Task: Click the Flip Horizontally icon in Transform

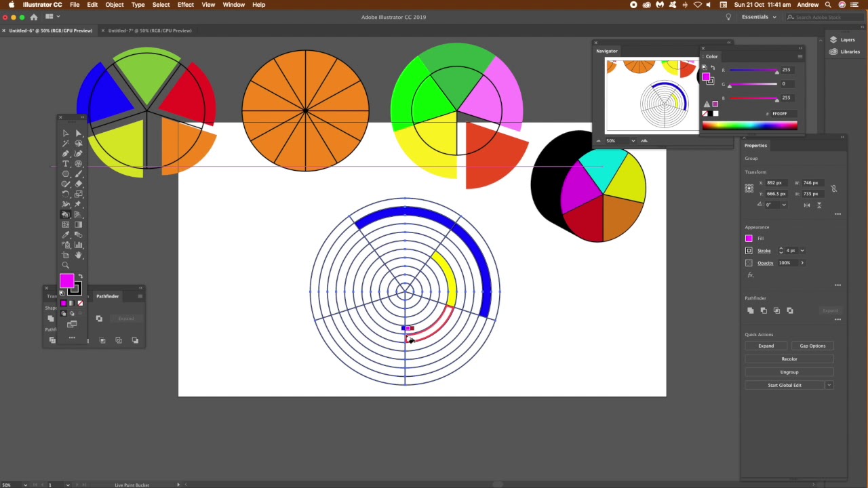Action: pos(807,205)
